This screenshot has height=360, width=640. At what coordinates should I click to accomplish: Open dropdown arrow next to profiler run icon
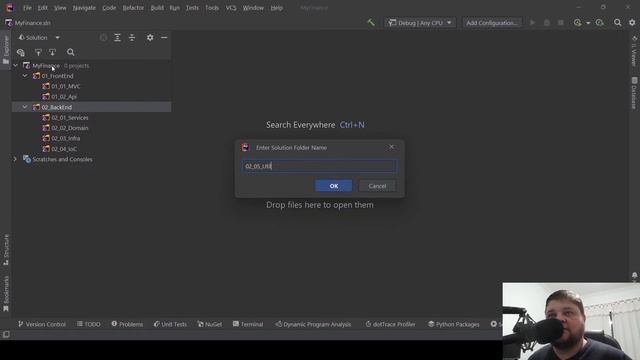coord(588,23)
